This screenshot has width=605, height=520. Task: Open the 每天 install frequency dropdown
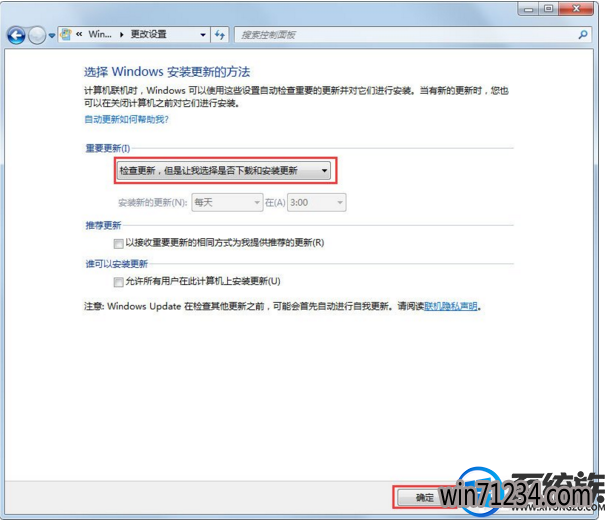tap(227, 203)
